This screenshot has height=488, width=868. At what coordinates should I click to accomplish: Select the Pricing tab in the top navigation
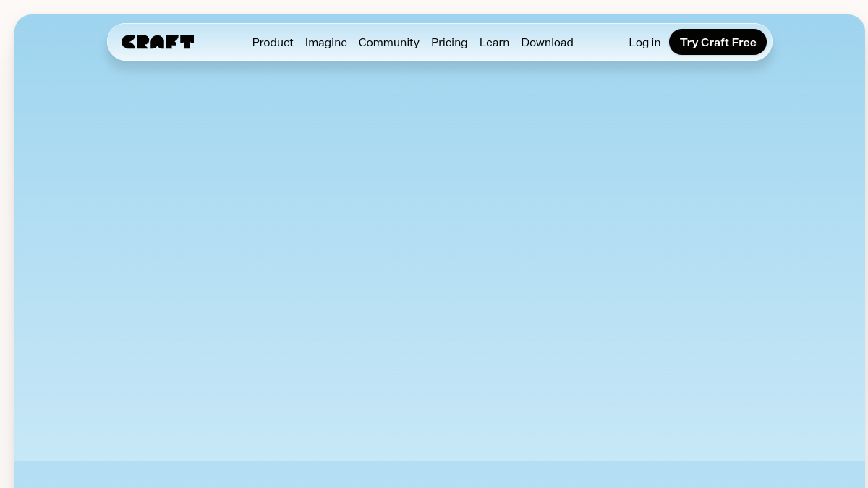pos(449,43)
